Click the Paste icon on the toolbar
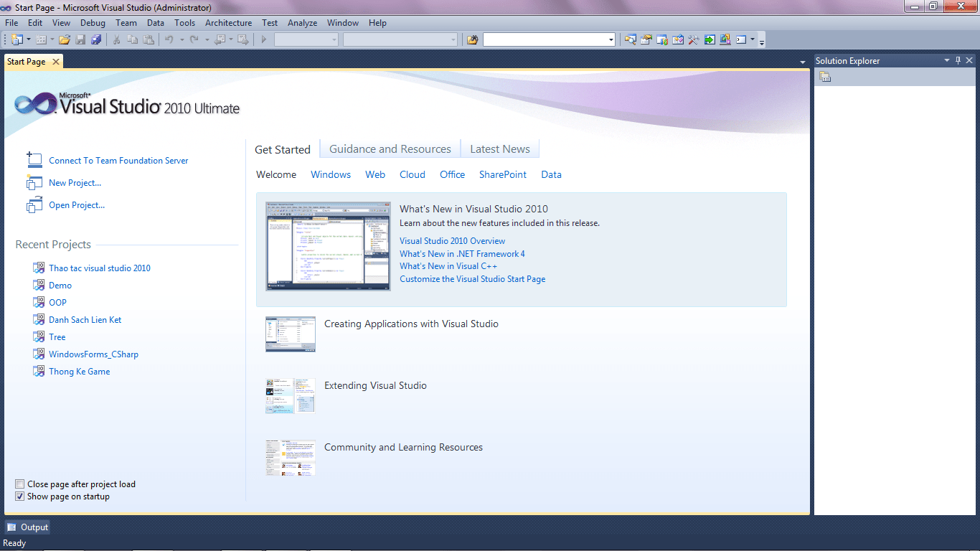The width and height of the screenshot is (980, 551). coord(148,39)
